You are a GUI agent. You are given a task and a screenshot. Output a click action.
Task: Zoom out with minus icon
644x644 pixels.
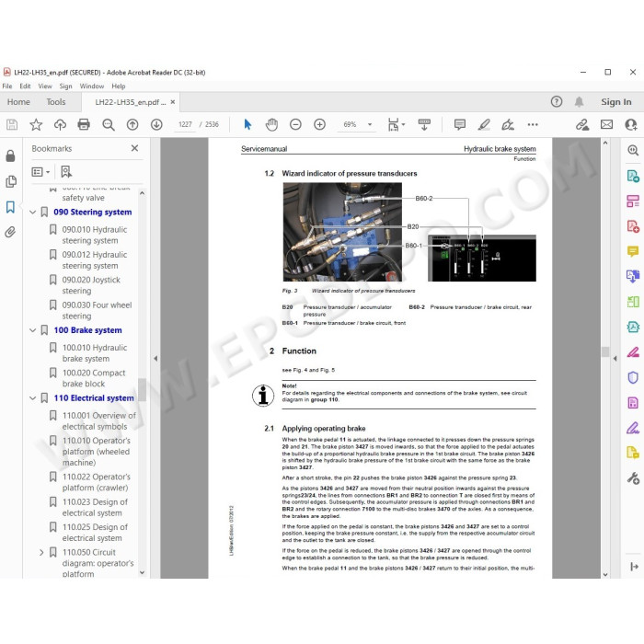[295, 124]
